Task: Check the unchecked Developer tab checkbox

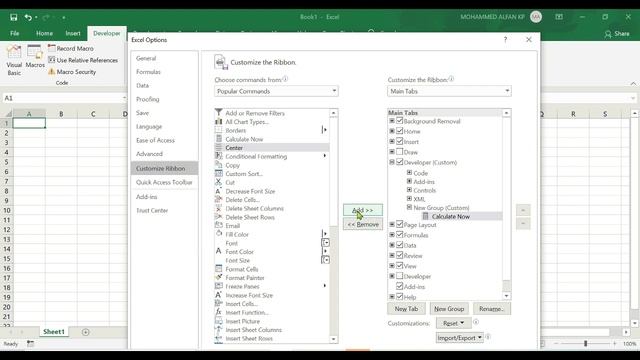Action: (x=400, y=276)
